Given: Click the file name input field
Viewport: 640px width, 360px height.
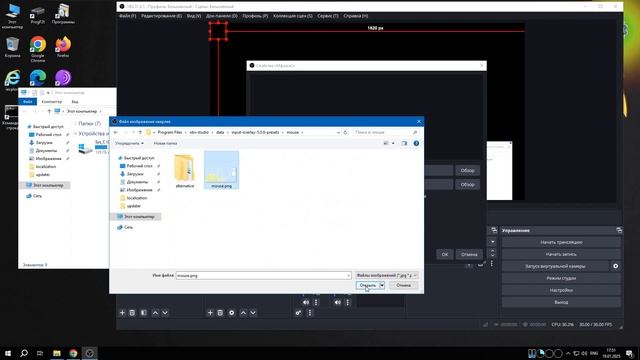Looking at the screenshot, I should 263,276.
